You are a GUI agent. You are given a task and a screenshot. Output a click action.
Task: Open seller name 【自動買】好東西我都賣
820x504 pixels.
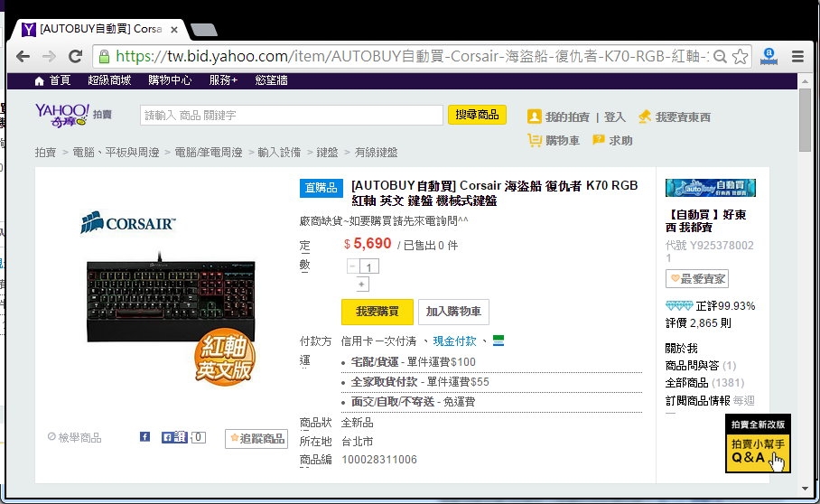(x=706, y=220)
